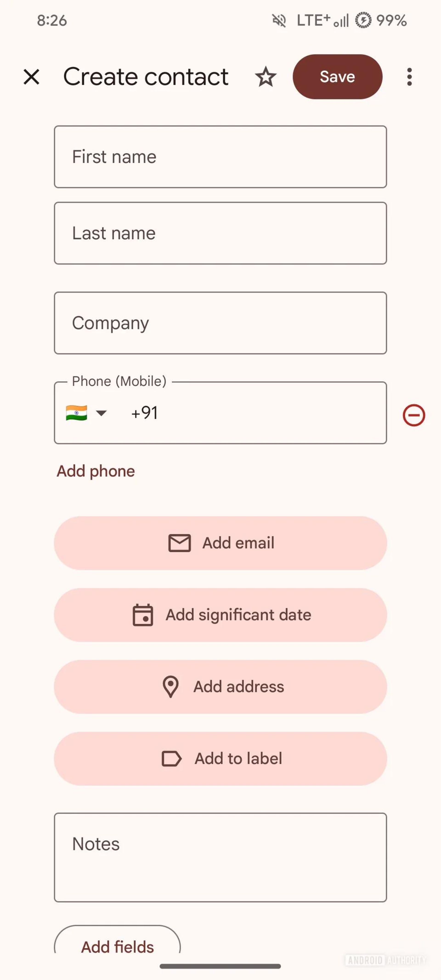Click the Save button
The image size is (441, 980).
pyautogui.click(x=337, y=76)
